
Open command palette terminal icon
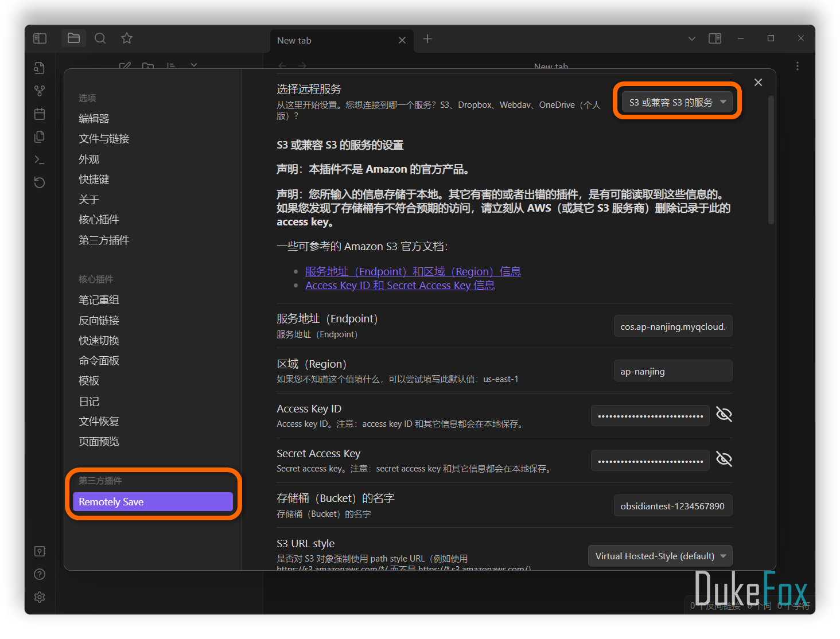point(40,159)
